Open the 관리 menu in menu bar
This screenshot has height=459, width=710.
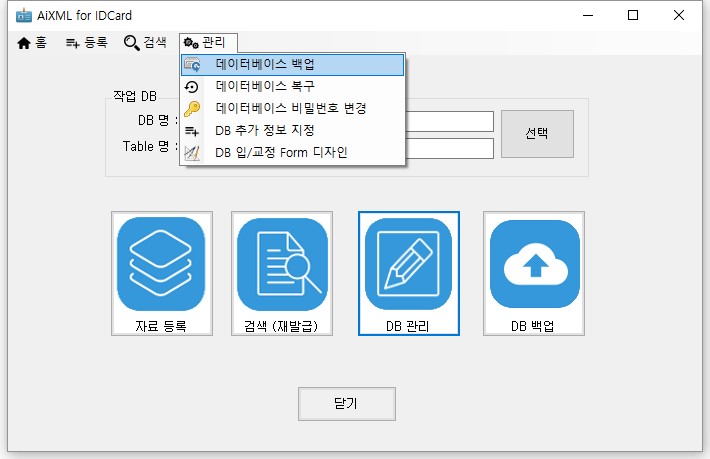210,42
